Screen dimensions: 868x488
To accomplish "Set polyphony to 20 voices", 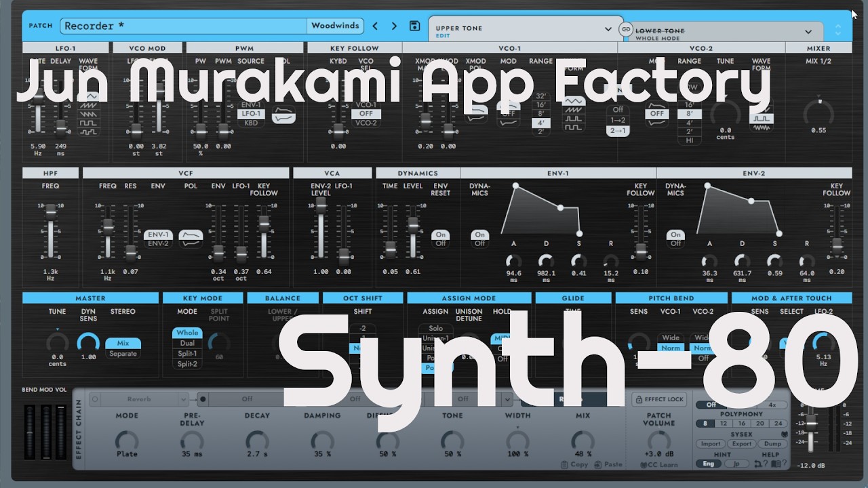I will 759,424.
